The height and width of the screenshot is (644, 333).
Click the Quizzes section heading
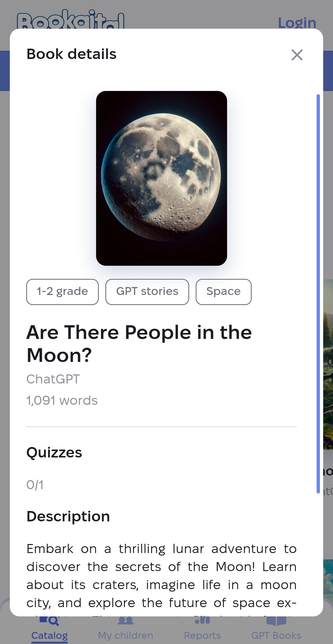point(54,453)
